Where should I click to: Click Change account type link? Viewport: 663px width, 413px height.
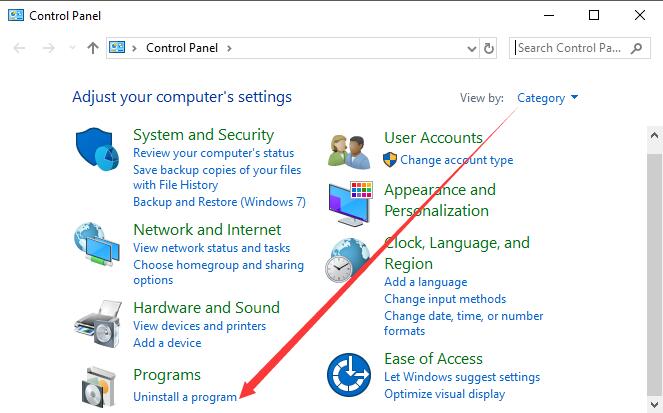click(457, 160)
